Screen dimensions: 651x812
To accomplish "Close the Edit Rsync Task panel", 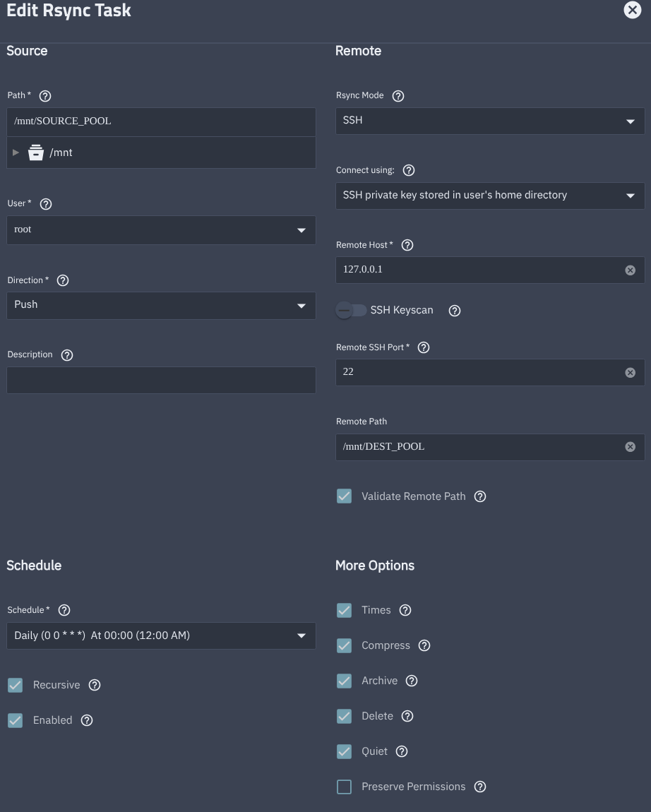I will click(x=632, y=10).
